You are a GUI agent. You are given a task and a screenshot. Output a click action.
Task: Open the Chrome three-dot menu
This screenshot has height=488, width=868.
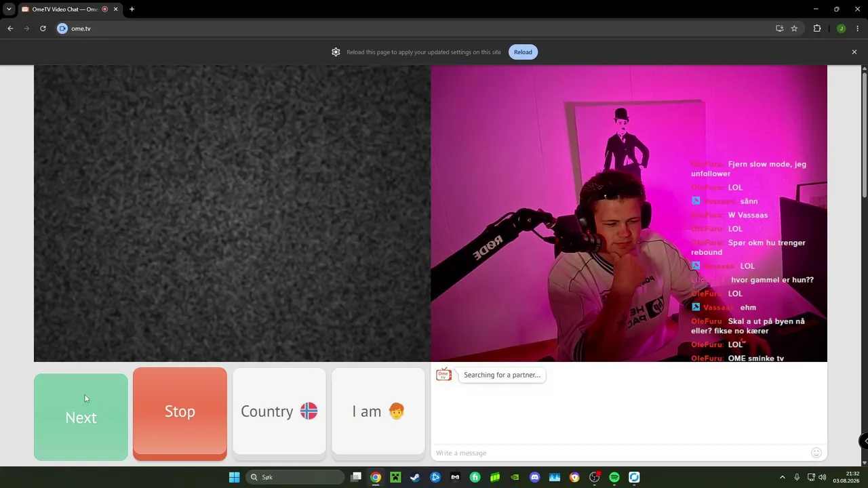tap(858, 28)
